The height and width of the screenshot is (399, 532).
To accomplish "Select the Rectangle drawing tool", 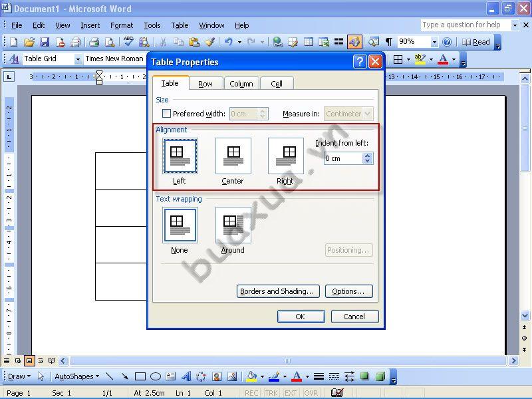I will point(140,376).
